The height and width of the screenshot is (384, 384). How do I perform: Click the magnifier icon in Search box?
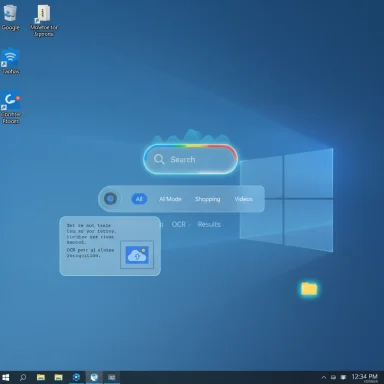point(159,159)
